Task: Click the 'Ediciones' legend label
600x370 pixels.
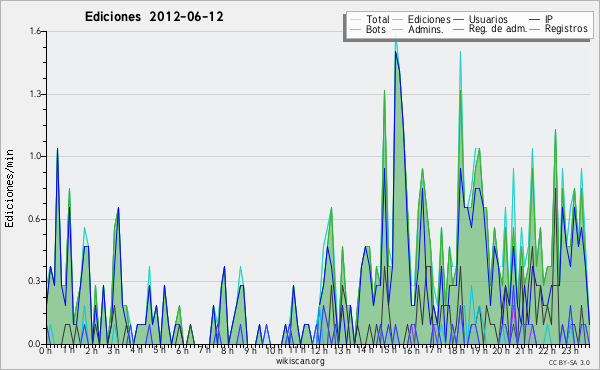Action: click(429, 19)
